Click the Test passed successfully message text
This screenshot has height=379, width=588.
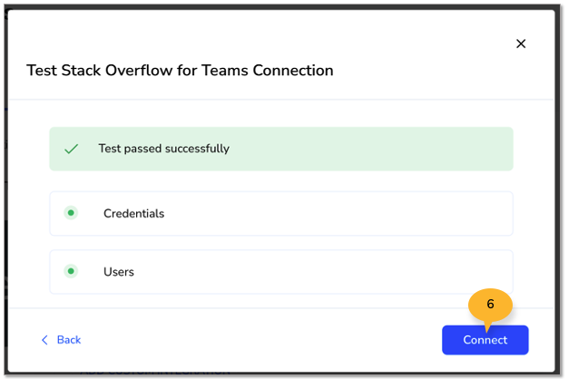coord(164,149)
